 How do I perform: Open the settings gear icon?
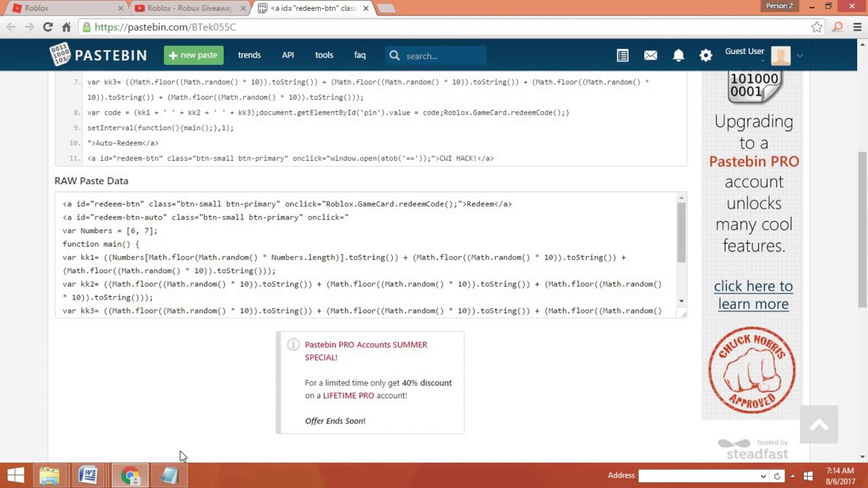pyautogui.click(x=706, y=56)
